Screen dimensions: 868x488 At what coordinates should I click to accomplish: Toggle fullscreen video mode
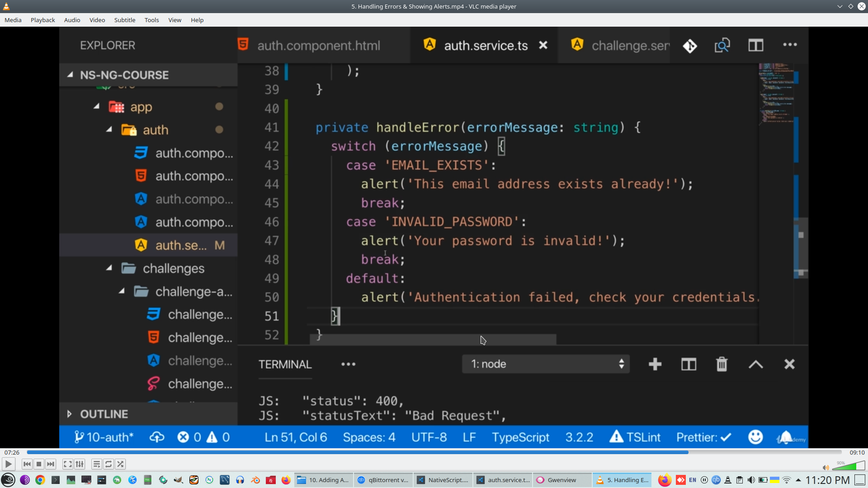pos(67,464)
